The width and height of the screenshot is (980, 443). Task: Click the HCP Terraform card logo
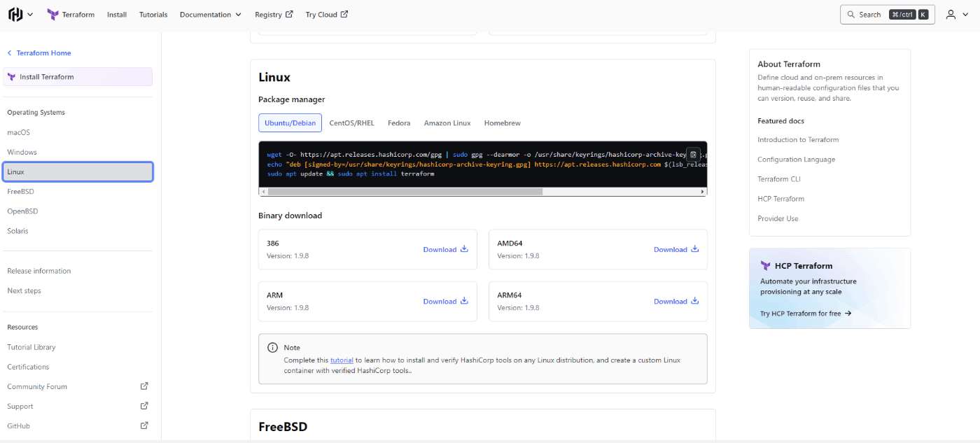tap(765, 266)
